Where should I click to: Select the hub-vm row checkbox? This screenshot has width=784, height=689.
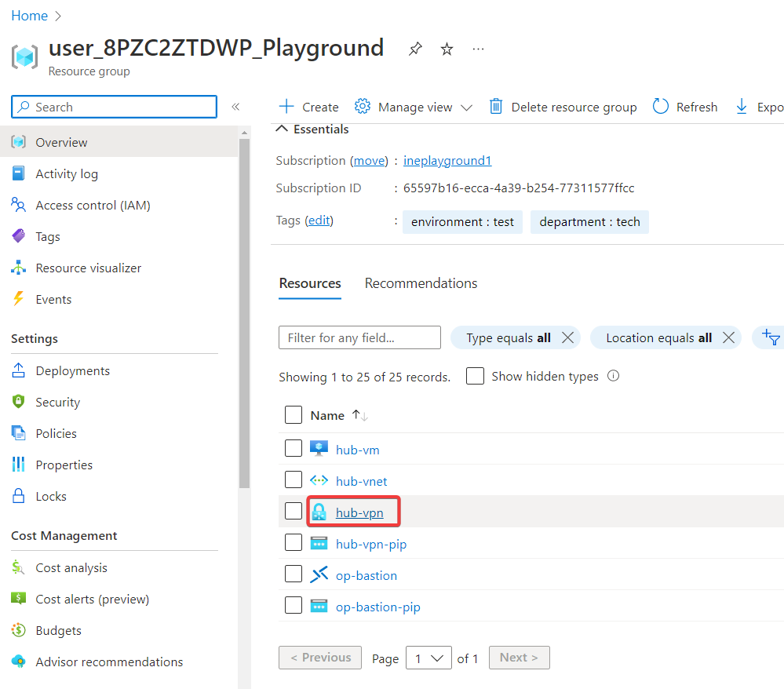[293, 449]
